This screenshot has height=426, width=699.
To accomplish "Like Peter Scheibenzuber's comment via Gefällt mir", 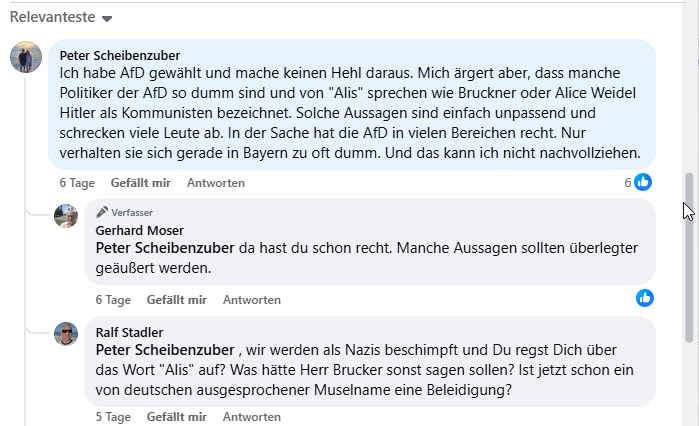I will pos(141,183).
